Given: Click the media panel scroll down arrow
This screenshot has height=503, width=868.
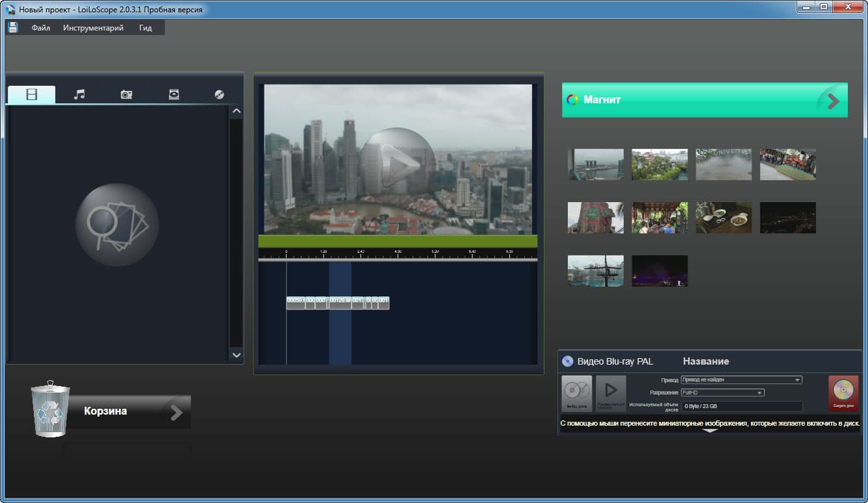Looking at the screenshot, I should coord(236,355).
